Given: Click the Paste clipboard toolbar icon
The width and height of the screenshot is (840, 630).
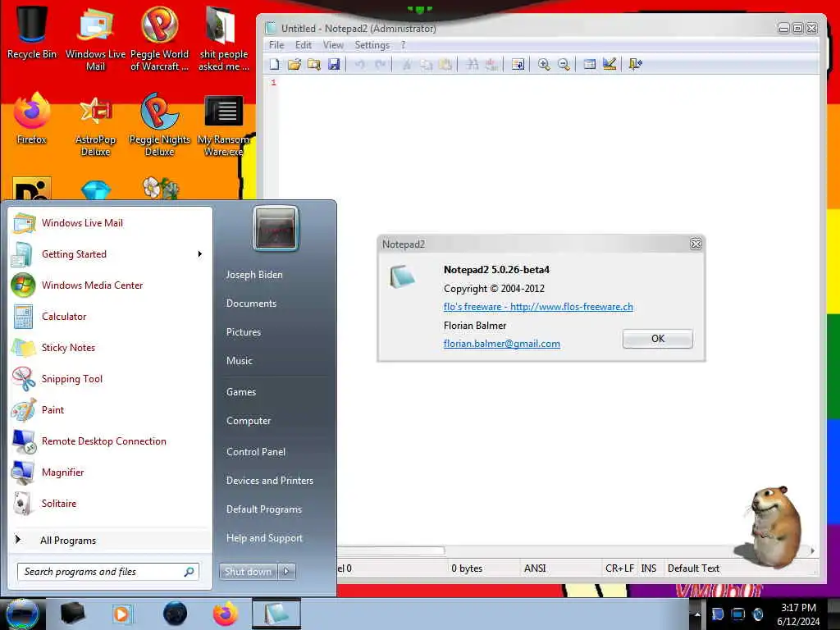Looking at the screenshot, I should pyautogui.click(x=445, y=65).
